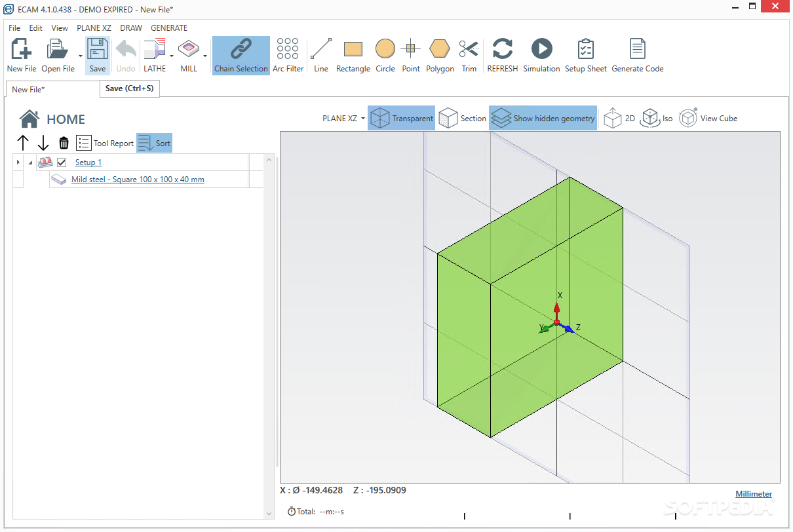
Task: Activate the Trim scissors tool
Action: (469, 56)
